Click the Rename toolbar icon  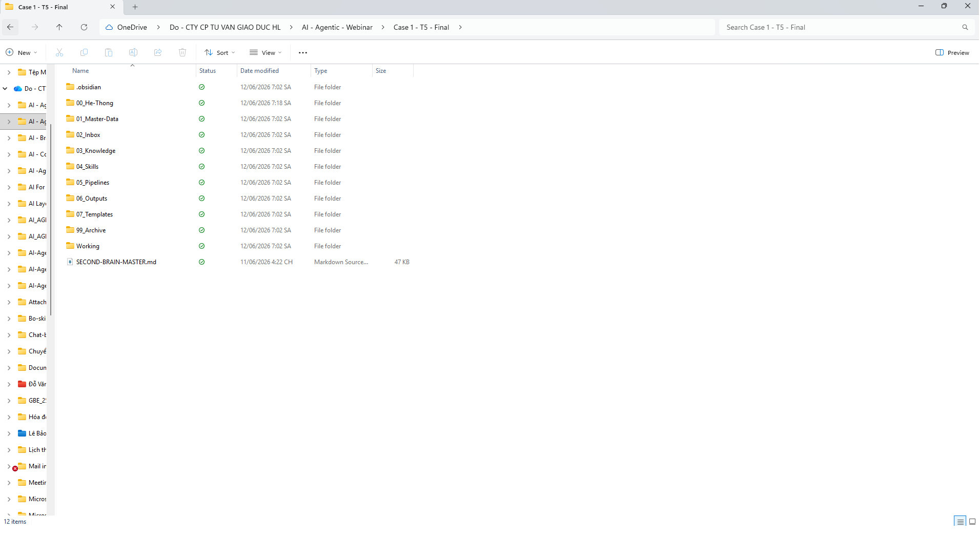[133, 52]
